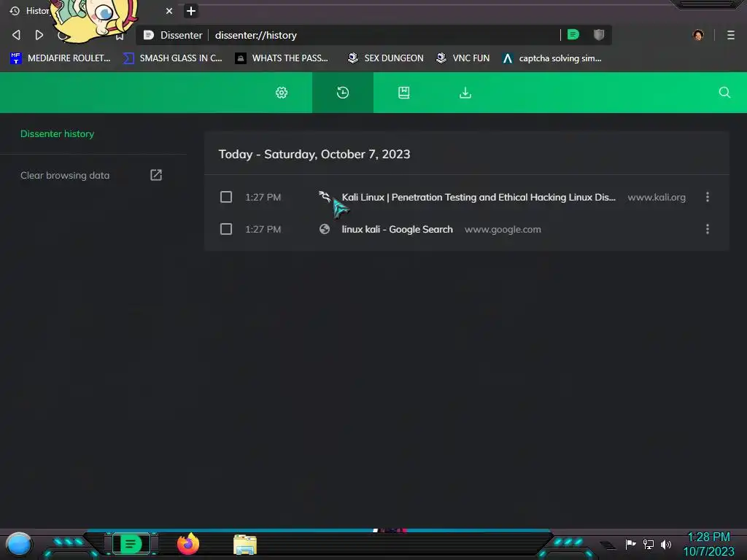
Task: Open the settings gear tab
Action: coord(282,93)
